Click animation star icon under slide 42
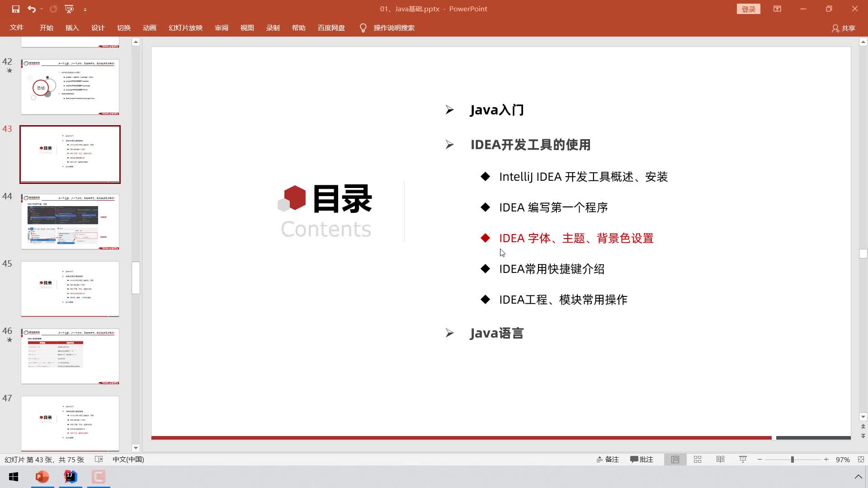This screenshot has width=868, height=488. point(9,70)
